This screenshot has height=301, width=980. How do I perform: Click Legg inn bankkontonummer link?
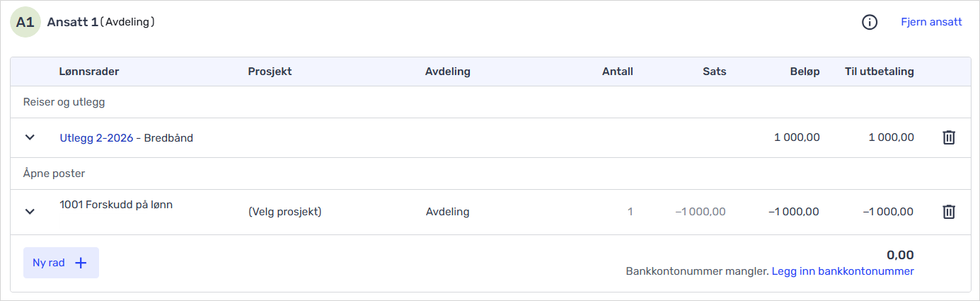[x=842, y=271]
